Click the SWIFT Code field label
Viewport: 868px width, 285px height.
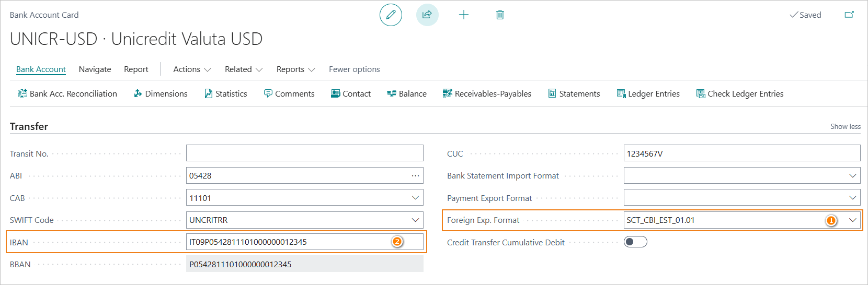[31, 220]
